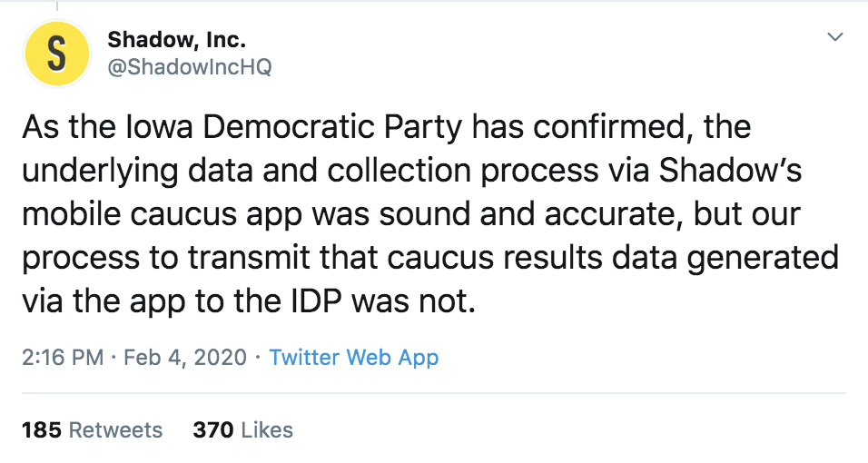Click the word "Retweets" label

[x=115, y=429]
